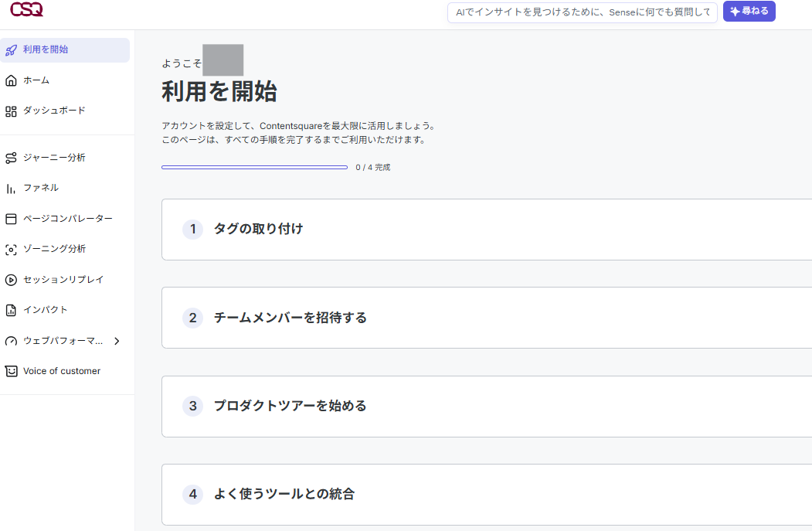Viewport: 812px width, 531px height.
Task: Click the ジャーニー分析 path icon
Action: (11, 158)
